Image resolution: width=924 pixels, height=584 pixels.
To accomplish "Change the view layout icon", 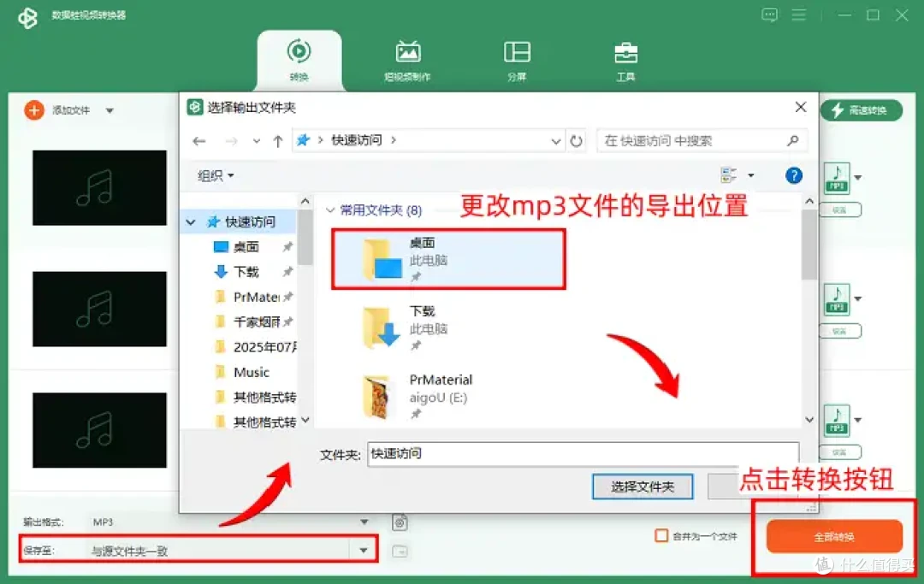I will 729,174.
